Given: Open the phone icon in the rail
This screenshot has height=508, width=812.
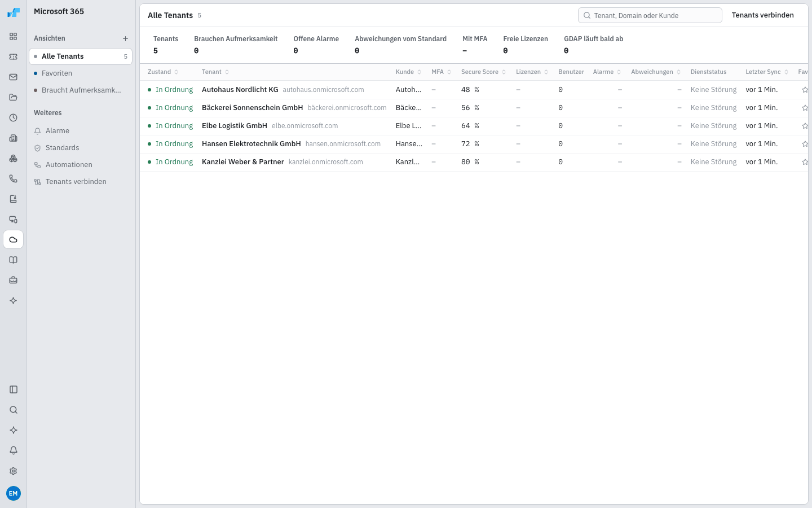Looking at the screenshot, I should click(14, 179).
